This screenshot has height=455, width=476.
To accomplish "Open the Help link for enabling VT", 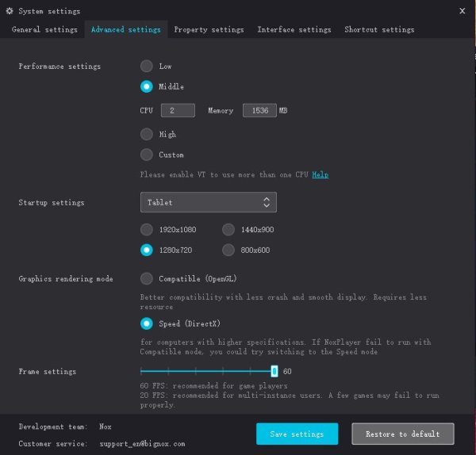I will tap(320, 174).
